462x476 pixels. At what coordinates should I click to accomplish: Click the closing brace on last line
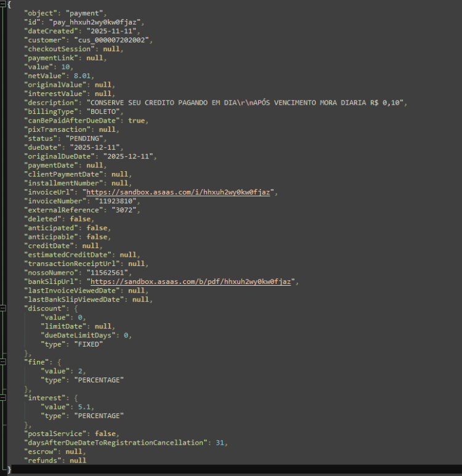pos(9,470)
